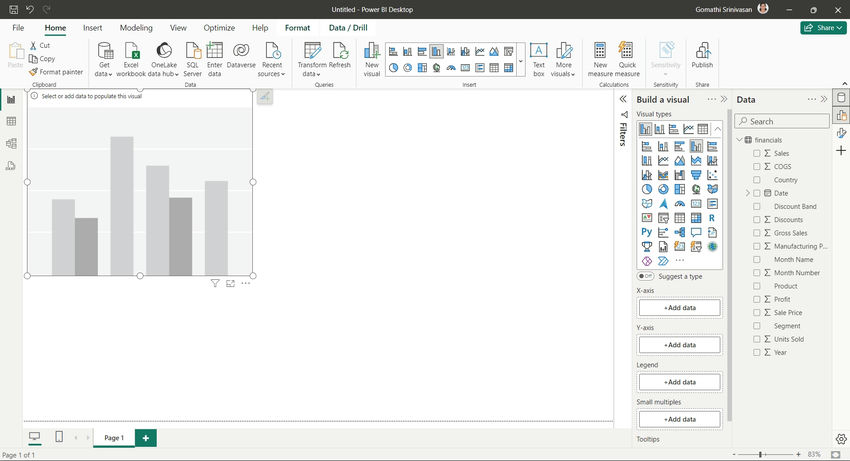Open Report view in left sidebar
The image size is (850, 461).
[x=11, y=100]
